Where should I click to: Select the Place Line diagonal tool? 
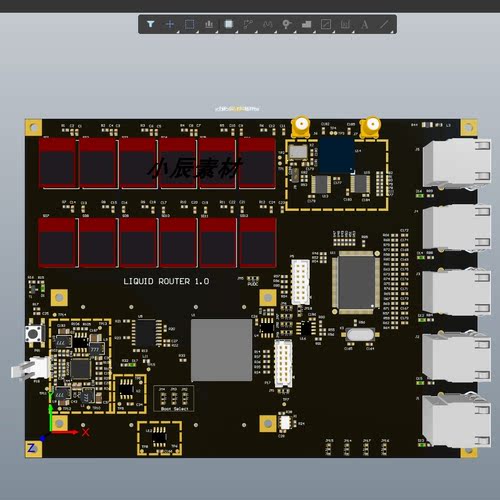[x=384, y=24]
